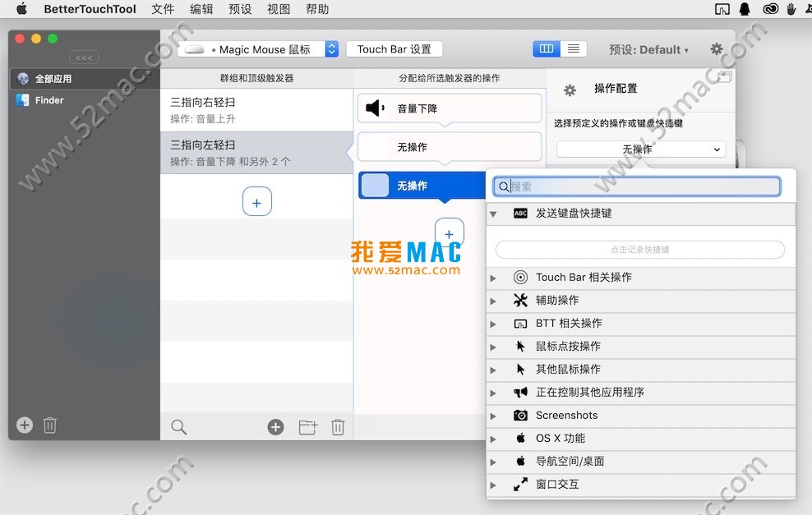The image size is (812, 515).
Task: Remove app using sidebar trash icon
Action: click(49, 425)
